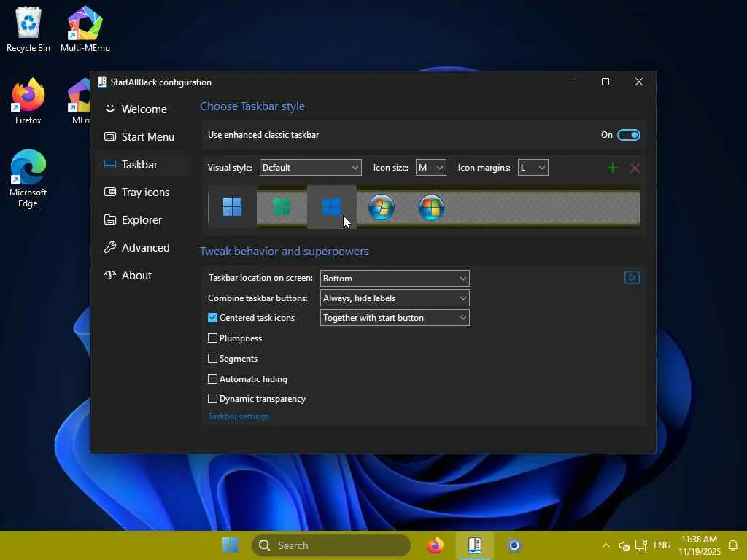Go to the Welcome section
The width and height of the screenshot is (747, 560).
(144, 109)
